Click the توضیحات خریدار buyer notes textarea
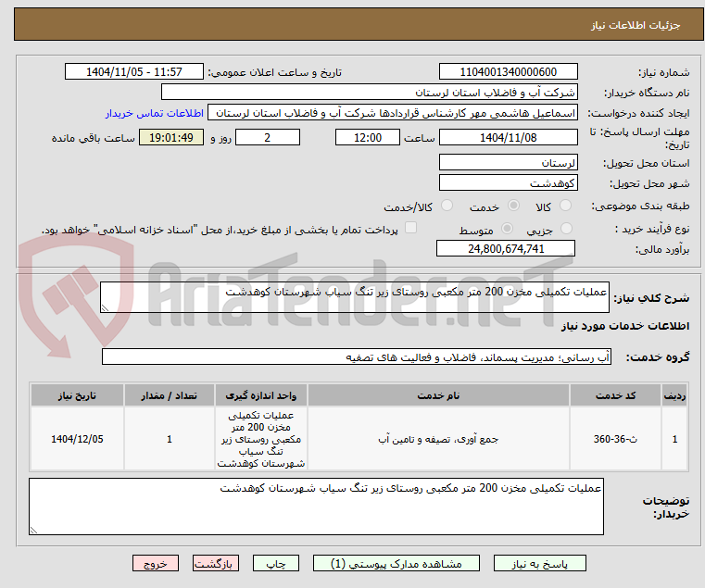Image resolution: width=705 pixels, height=588 pixels. pos(316,507)
